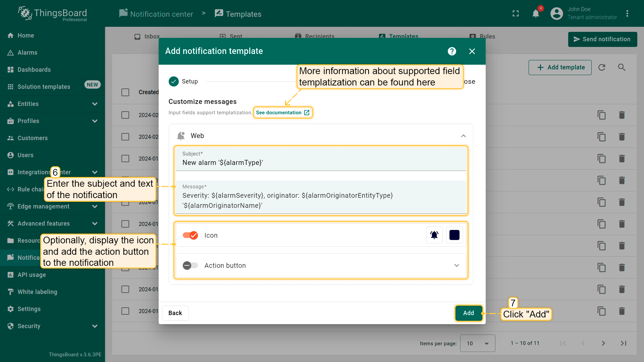Delete the last visible template row
Screen dimensions: 644x362
point(622,311)
